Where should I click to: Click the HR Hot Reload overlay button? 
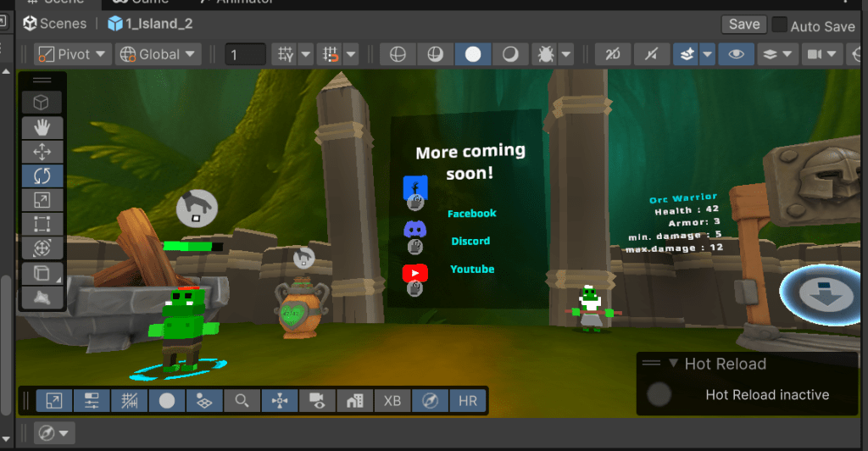(468, 401)
